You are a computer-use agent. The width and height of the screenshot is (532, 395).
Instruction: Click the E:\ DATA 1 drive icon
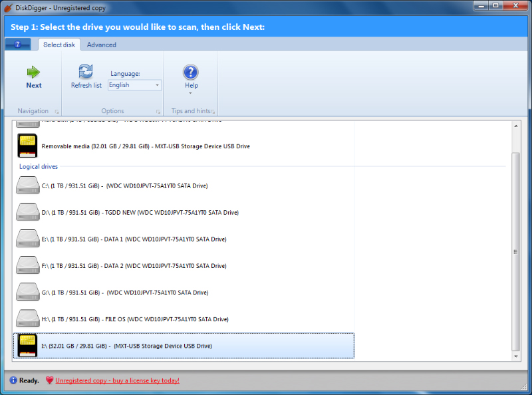28,239
